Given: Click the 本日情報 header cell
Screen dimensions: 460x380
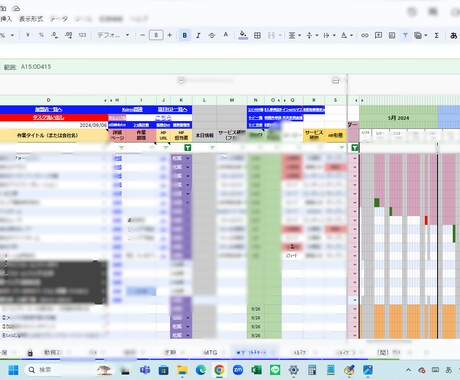Looking at the screenshot, I should [204, 135].
